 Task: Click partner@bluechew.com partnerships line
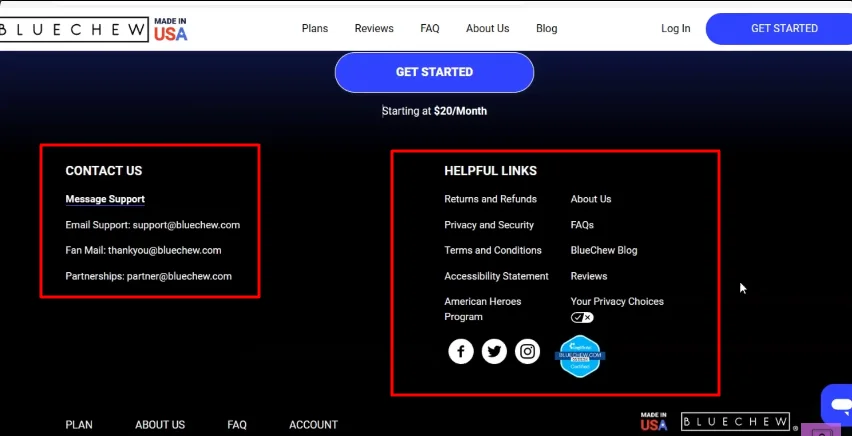pyautogui.click(x=148, y=276)
